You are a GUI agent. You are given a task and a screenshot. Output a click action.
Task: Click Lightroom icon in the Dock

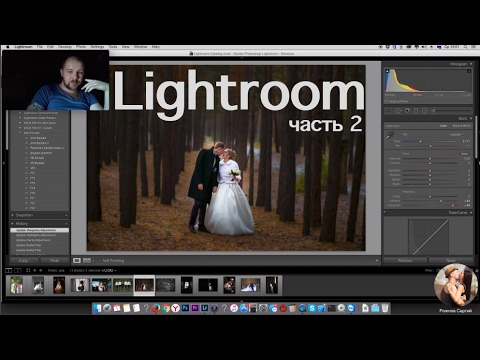pos(205,308)
